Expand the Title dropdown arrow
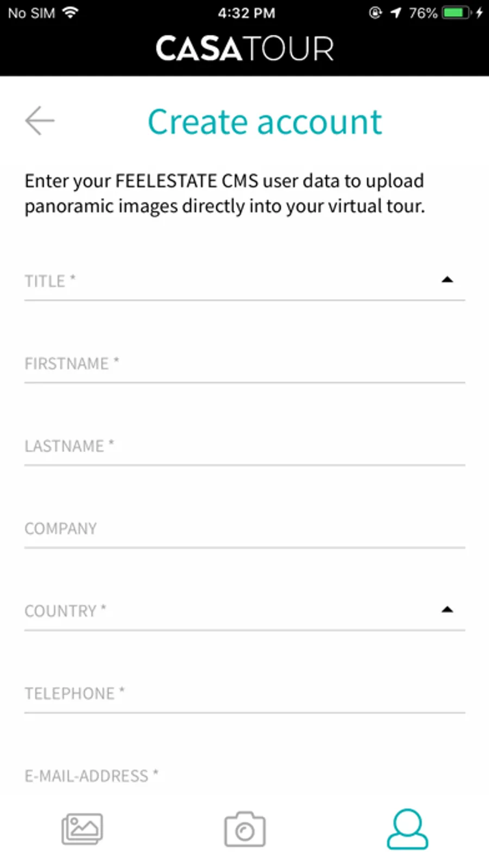Image resolution: width=489 pixels, height=868 pixels. coord(447,280)
